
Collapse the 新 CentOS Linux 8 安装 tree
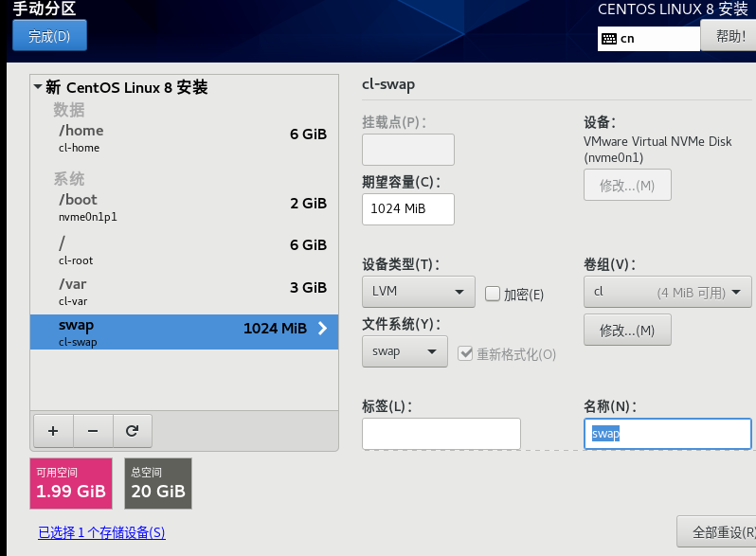[38, 87]
